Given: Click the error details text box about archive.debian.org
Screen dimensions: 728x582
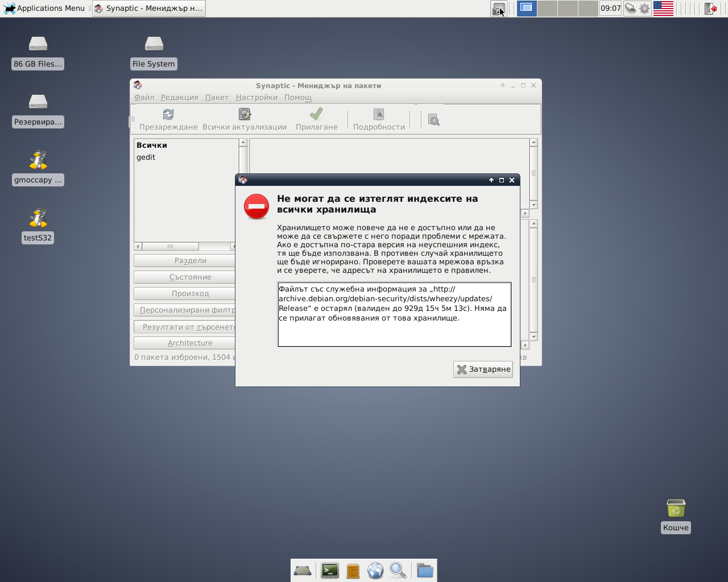Looking at the screenshot, I should pyautogui.click(x=395, y=314).
